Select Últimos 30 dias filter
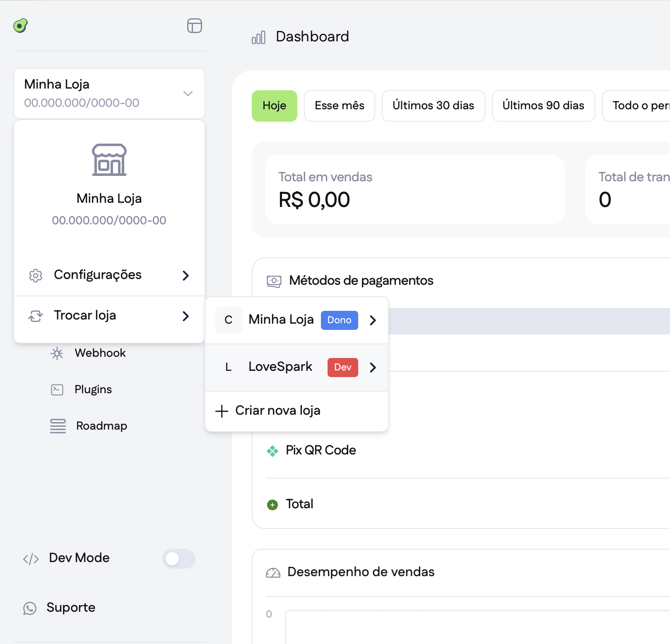The width and height of the screenshot is (670, 644). pos(433,106)
